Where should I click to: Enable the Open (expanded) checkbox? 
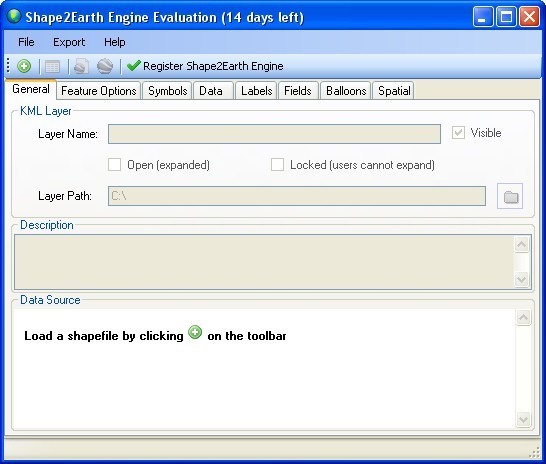coord(114,165)
